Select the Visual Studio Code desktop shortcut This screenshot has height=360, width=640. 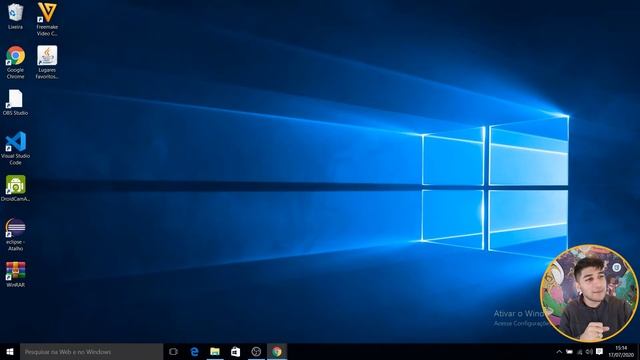15,148
